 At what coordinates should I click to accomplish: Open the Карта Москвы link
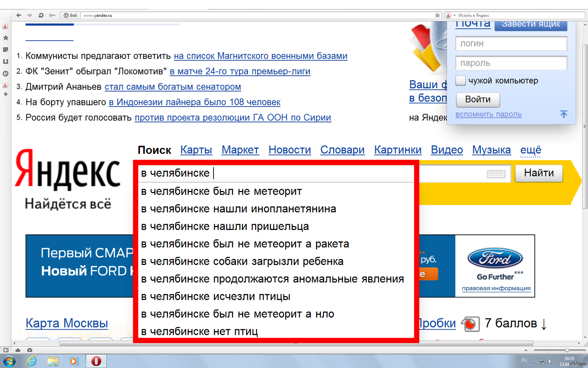(67, 323)
